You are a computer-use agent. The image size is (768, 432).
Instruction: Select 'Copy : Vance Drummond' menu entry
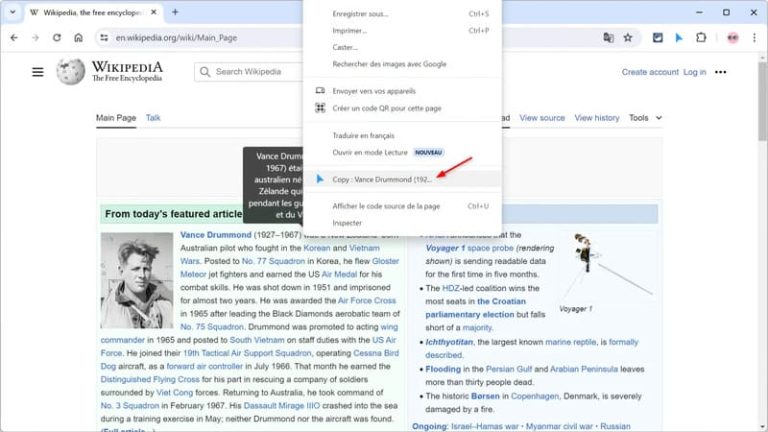381,179
